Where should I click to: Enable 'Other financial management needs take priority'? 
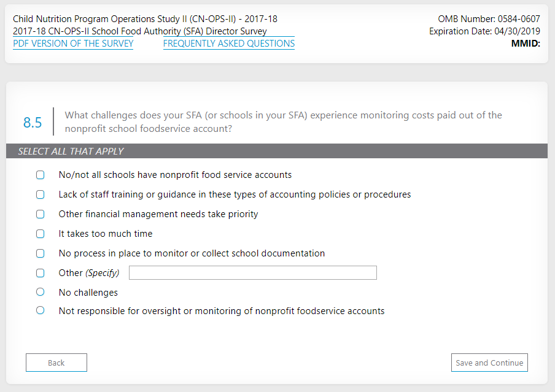click(x=41, y=214)
